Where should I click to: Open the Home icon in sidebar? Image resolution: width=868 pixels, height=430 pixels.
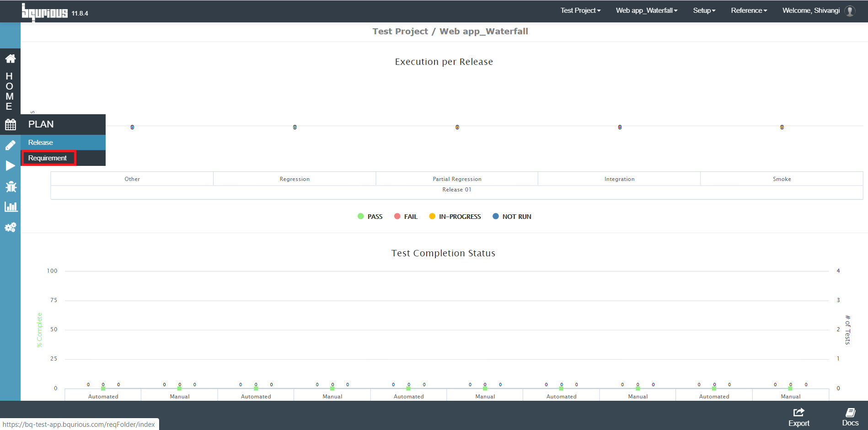(x=10, y=58)
